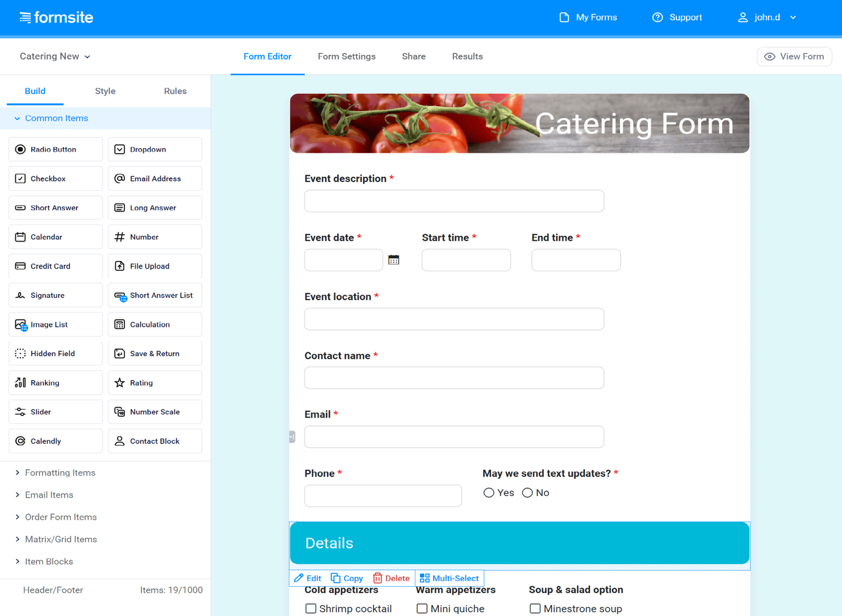Switch to the Form Settings tab
Screen dimensions: 842x616
(346, 56)
